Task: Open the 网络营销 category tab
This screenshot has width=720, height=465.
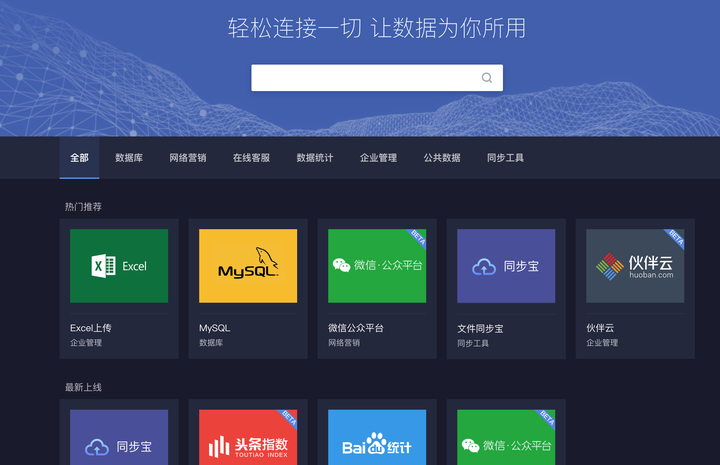Action: tap(188, 158)
